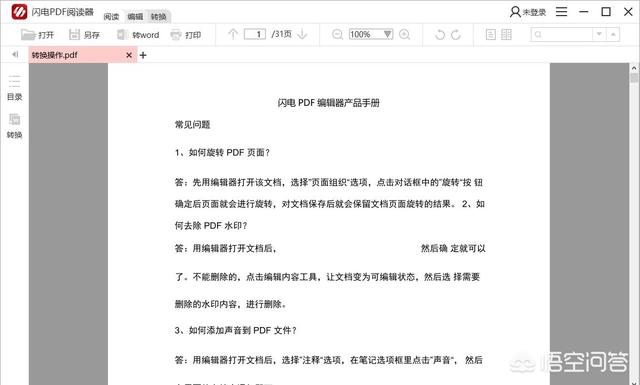Switch to the 编辑 tab
The image size is (640, 385).
[135, 16]
